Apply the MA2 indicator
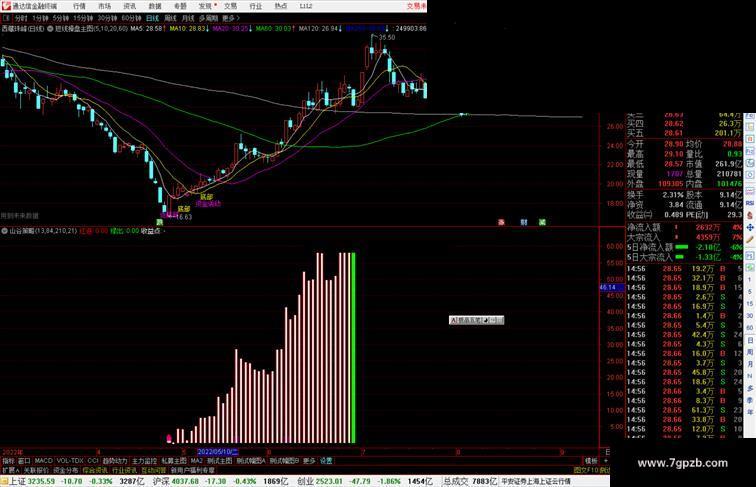 tap(196, 461)
